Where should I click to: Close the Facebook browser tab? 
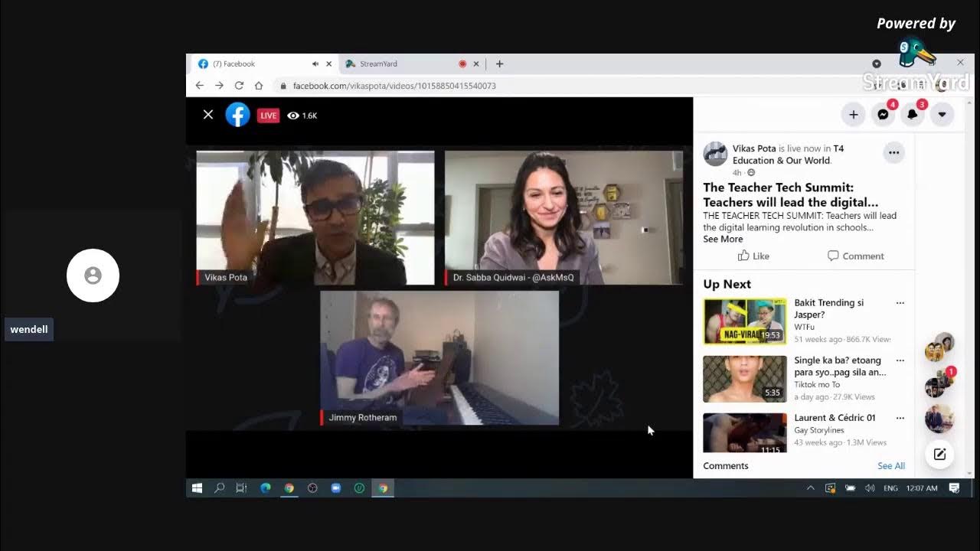click(x=329, y=64)
